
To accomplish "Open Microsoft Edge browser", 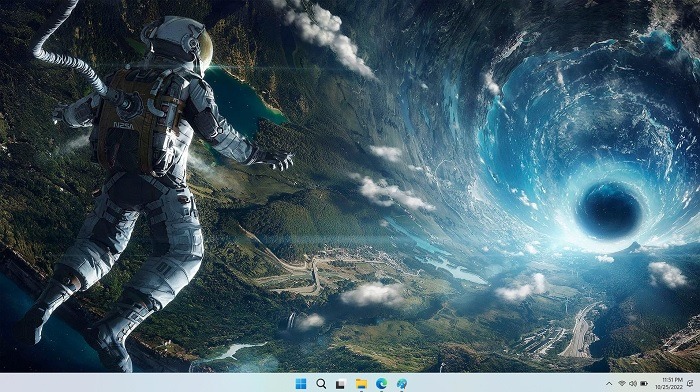I will coord(381,384).
